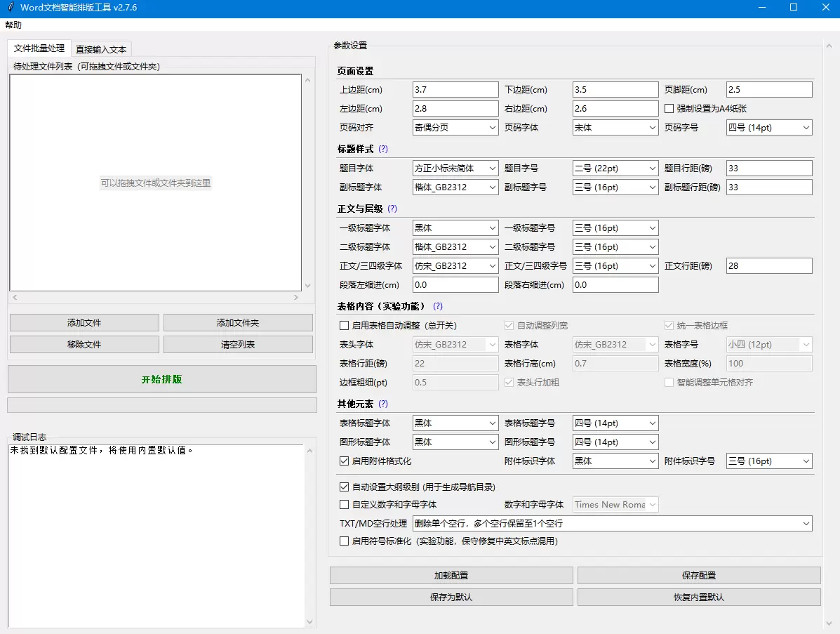Open 表格标题字号 dropdown
The width and height of the screenshot is (840, 634).
[615, 423]
